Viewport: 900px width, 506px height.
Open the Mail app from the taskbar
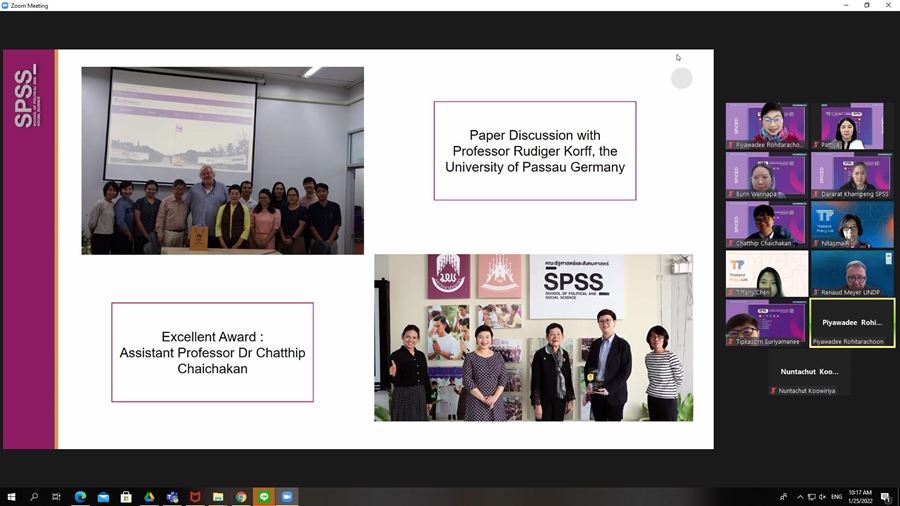click(103, 497)
